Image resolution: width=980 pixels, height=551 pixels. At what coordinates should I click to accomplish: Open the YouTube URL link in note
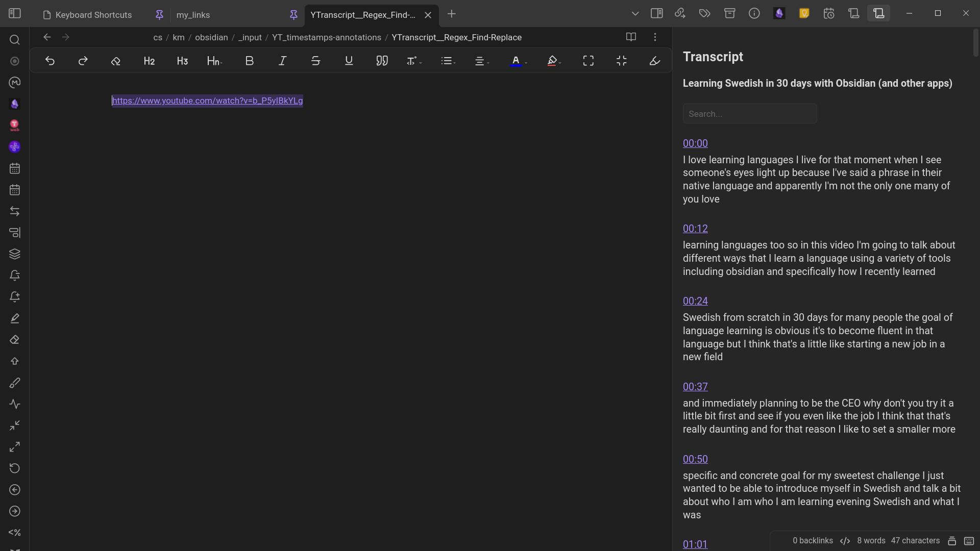[207, 101]
